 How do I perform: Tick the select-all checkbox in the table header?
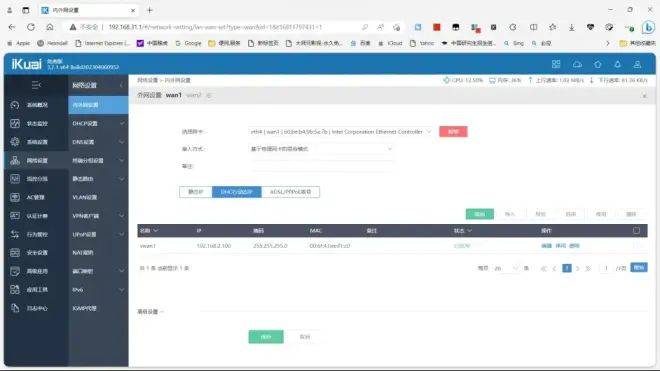click(636, 230)
